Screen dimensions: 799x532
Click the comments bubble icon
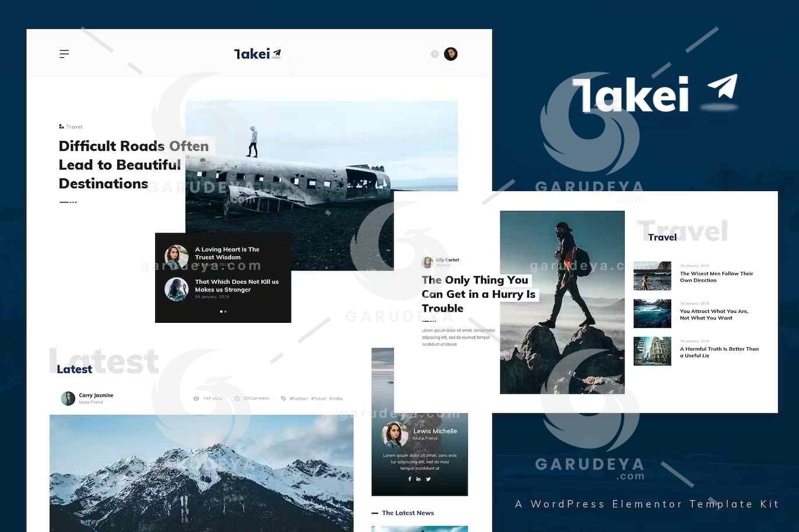[x=237, y=399]
